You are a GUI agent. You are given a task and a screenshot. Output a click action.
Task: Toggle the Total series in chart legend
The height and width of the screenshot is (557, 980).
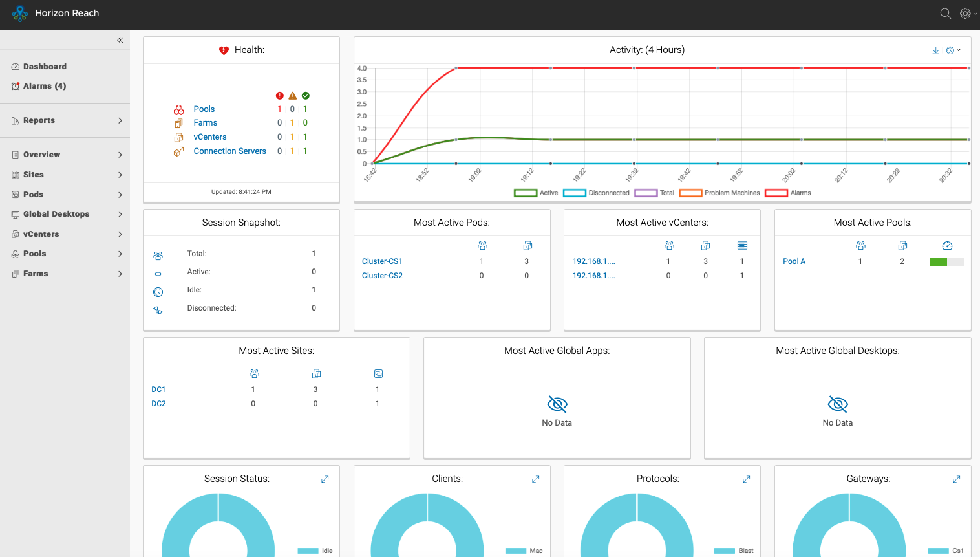[654, 193]
